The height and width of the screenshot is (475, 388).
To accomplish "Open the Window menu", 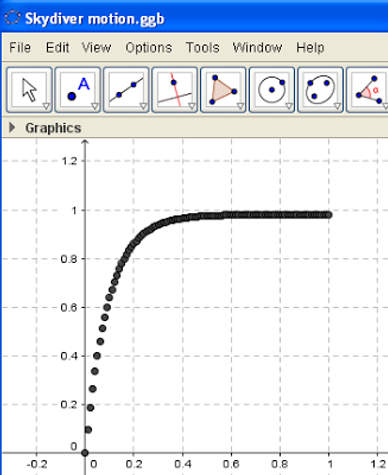I will coord(257,48).
